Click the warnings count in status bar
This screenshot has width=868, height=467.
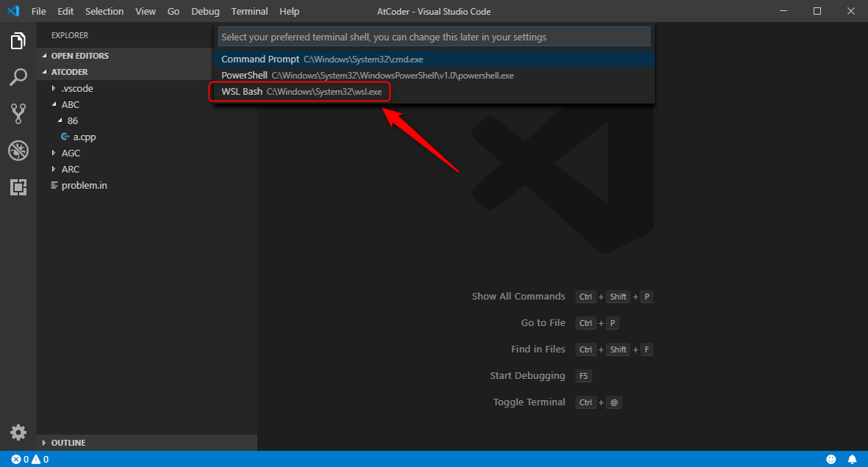(40, 459)
